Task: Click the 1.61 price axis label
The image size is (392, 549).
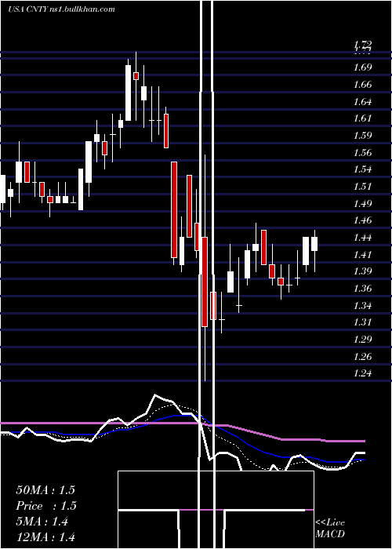Action: [362, 118]
